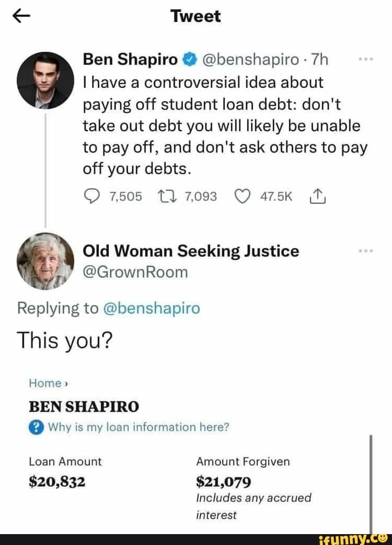Open the top tweet author's profile picture
392x545 pixels.
click(46, 81)
